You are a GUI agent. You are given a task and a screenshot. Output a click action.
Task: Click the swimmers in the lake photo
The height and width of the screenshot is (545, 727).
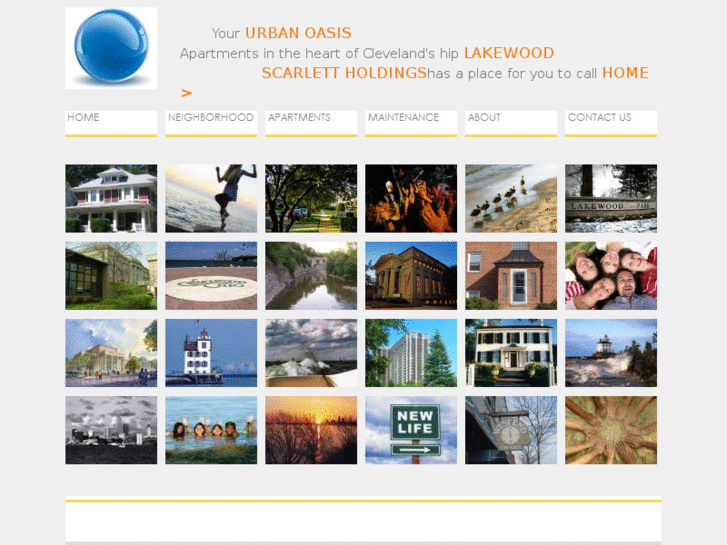click(x=211, y=430)
